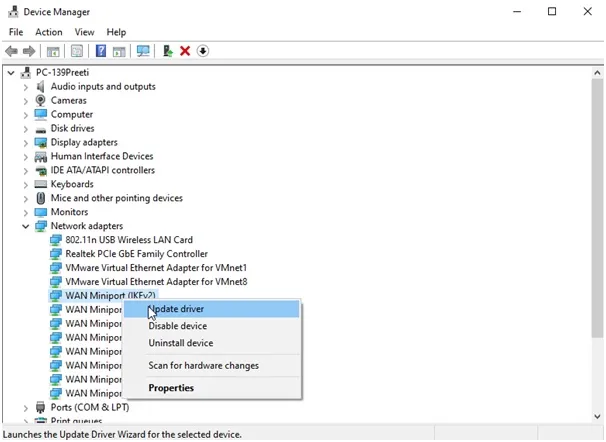Click the toolbar Forward arrow

pyautogui.click(x=29, y=51)
